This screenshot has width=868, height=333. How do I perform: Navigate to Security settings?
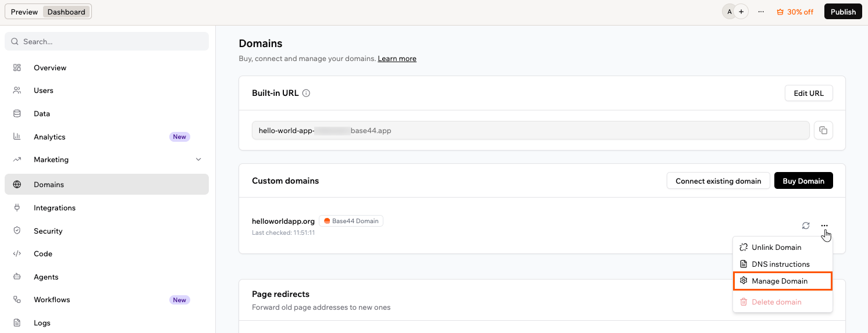coord(106,231)
